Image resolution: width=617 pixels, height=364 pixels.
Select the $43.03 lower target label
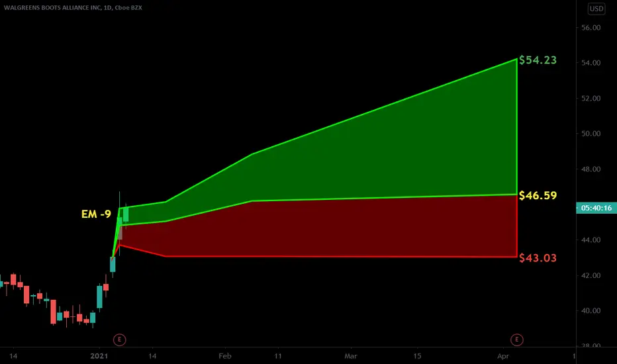[538, 257]
